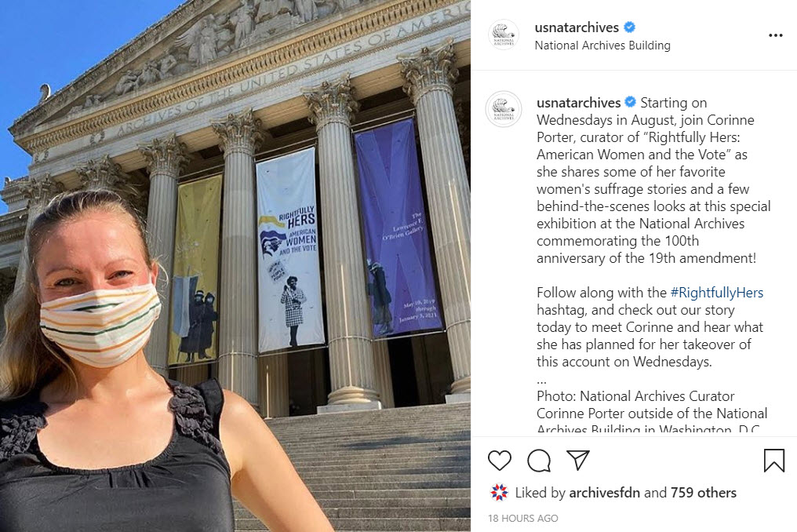Open the National Archives Building location link

coord(602,46)
